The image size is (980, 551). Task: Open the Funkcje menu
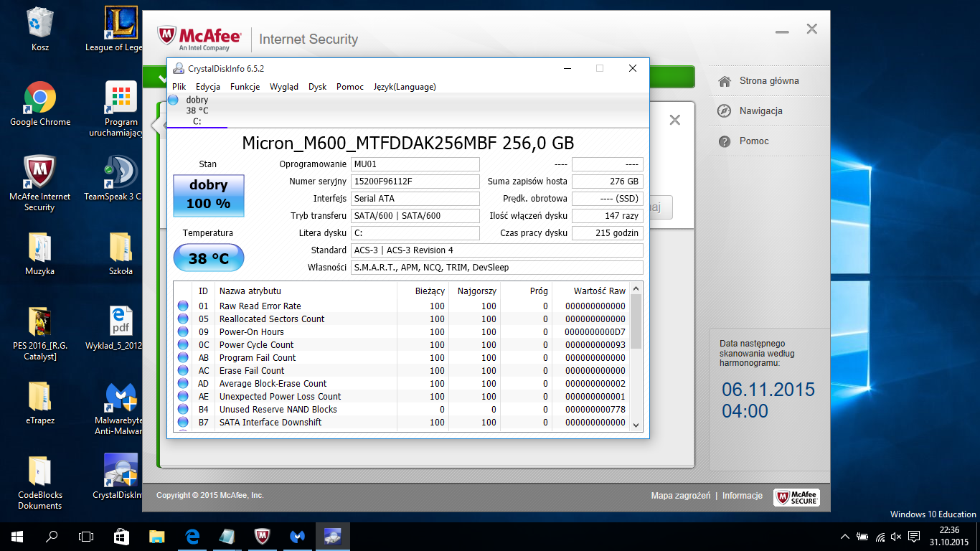point(245,87)
